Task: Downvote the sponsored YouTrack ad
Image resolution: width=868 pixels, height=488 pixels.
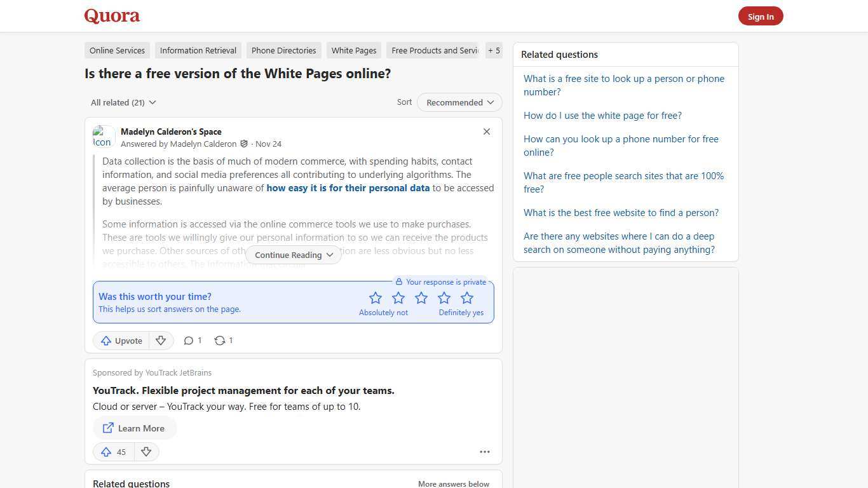Action: tap(146, 452)
